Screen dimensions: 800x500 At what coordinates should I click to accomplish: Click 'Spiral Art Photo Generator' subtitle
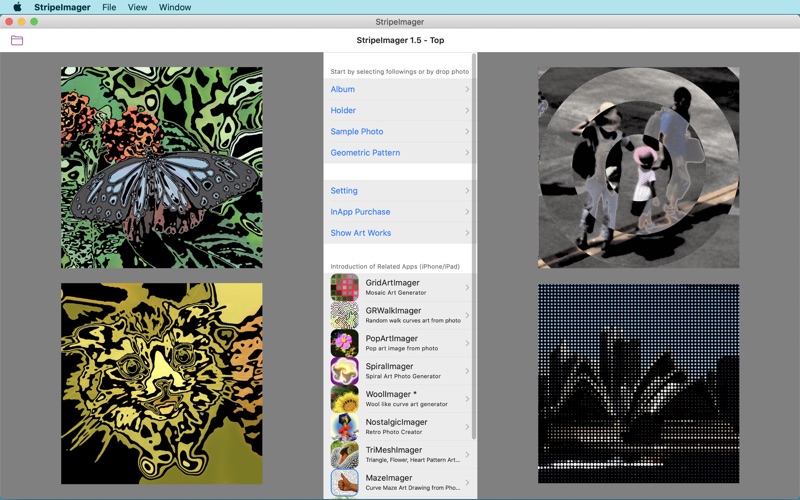pos(403,377)
